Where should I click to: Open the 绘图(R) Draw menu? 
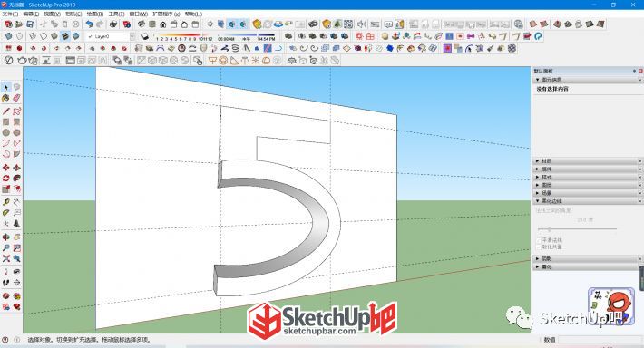tap(95, 14)
